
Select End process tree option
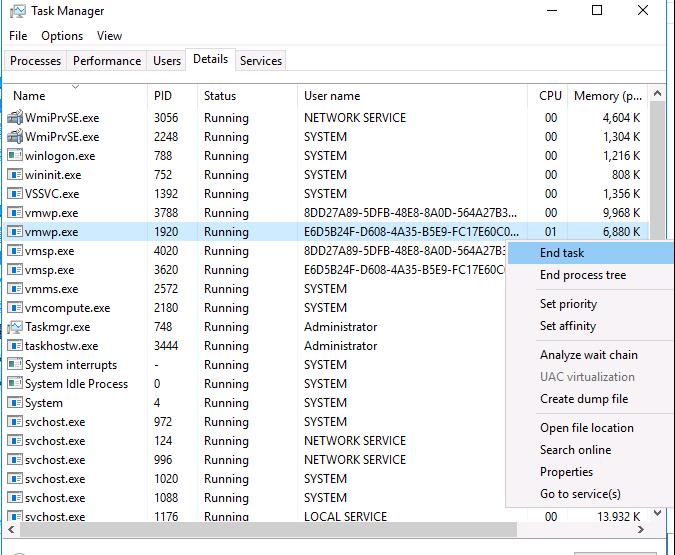[583, 275]
